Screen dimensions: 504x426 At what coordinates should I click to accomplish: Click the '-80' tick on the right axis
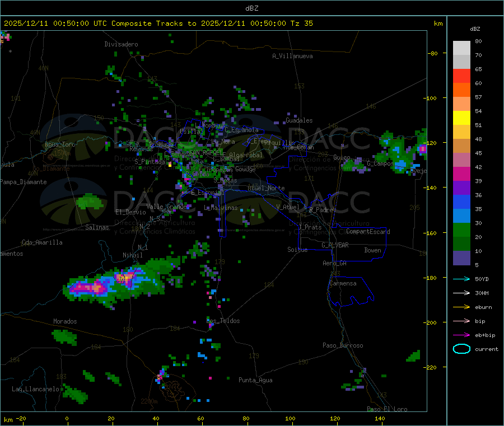pyautogui.click(x=432, y=53)
